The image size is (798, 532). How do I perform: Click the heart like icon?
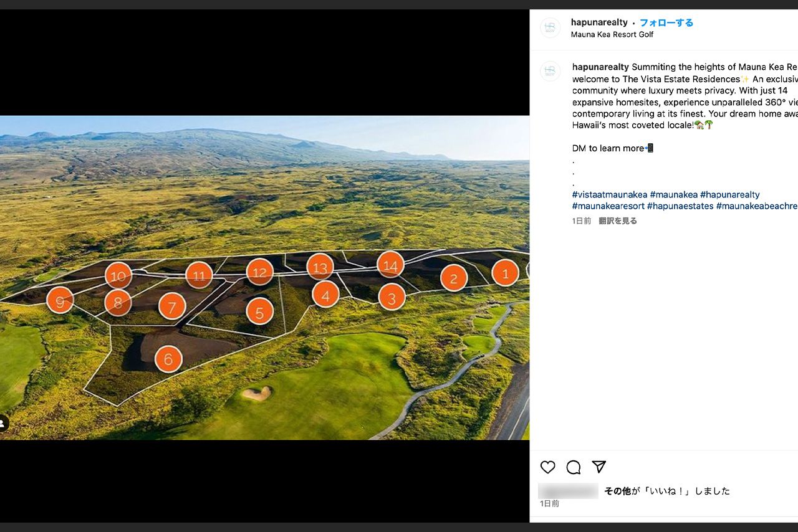click(547, 467)
